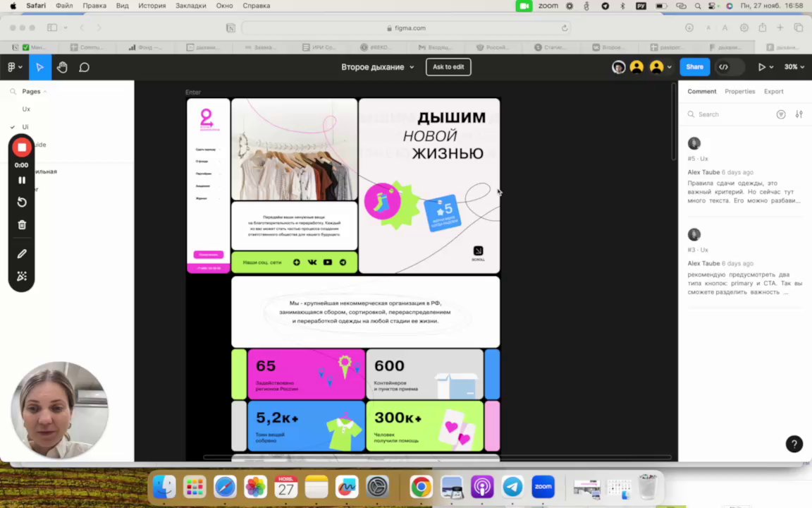This screenshot has height=508, width=812.
Task: Click the comments Search field
Action: click(x=729, y=114)
